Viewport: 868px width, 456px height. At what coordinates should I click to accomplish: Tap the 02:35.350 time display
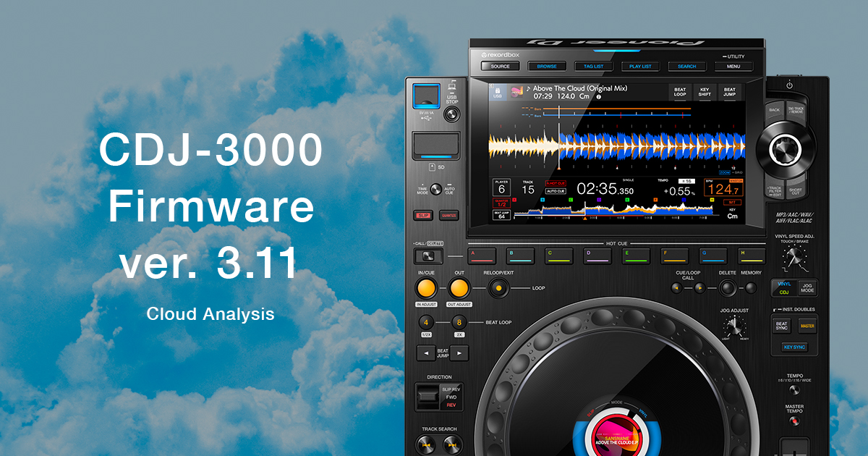[x=605, y=190]
